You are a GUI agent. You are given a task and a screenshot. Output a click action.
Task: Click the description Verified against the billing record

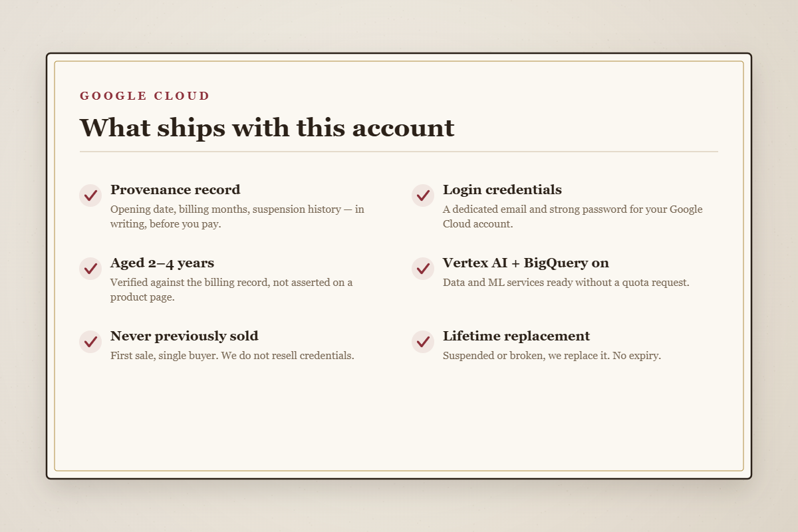tap(231, 290)
